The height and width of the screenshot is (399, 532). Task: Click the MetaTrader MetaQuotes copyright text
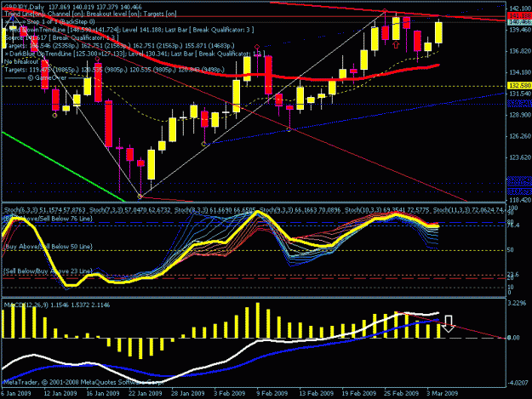pyautogui.click(x=83, y=382)
